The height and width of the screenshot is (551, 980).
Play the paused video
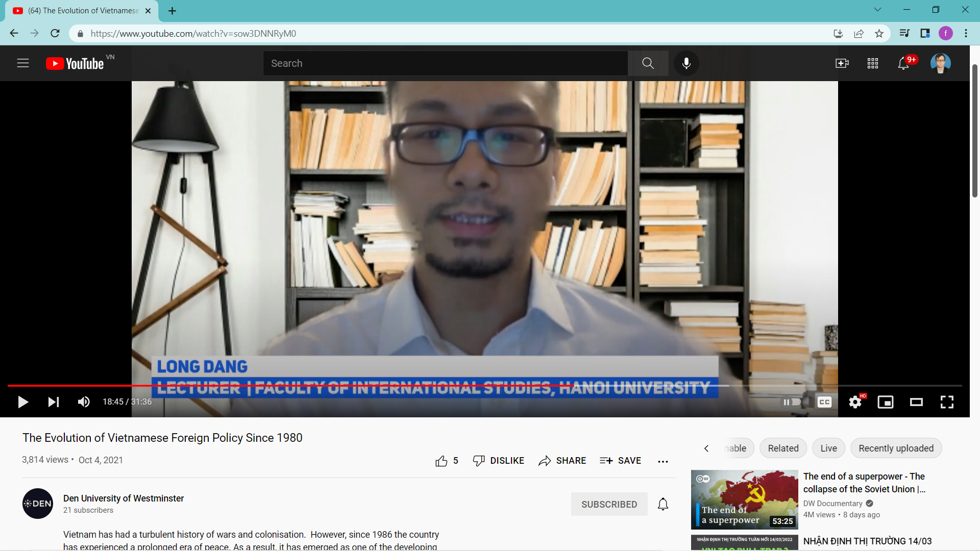[23, 402]
